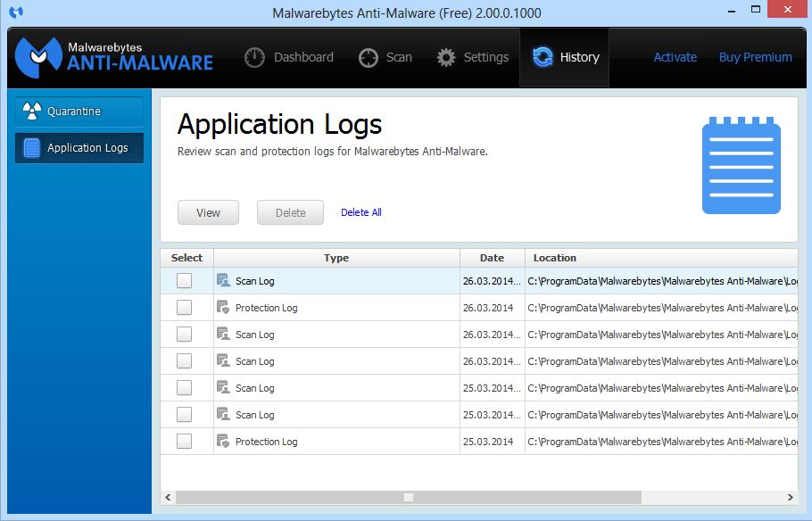Click the Activate link
Screen dimensions: 812x521
click(675, 57)
